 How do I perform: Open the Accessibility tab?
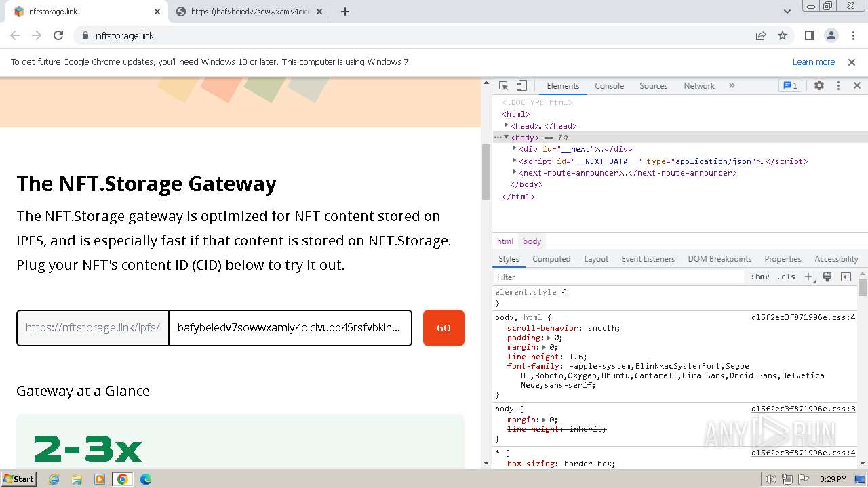pyautogui.click(x=836, y=259)
